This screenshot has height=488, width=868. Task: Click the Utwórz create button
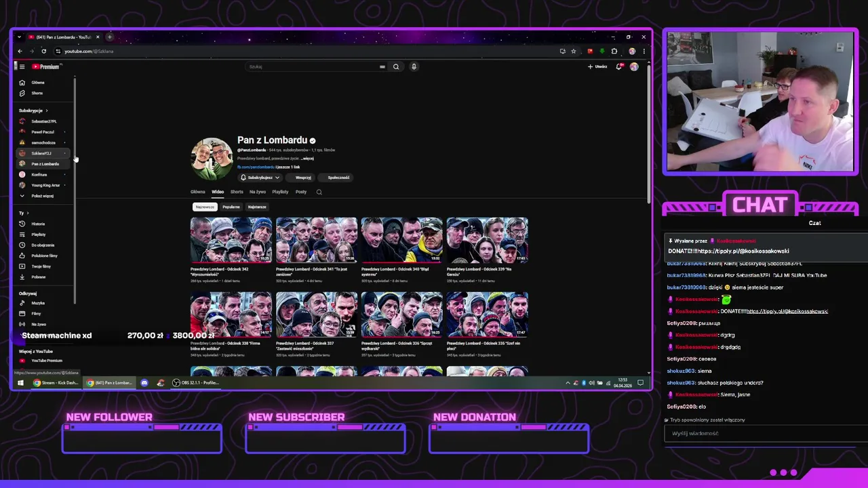pos(597,66)
